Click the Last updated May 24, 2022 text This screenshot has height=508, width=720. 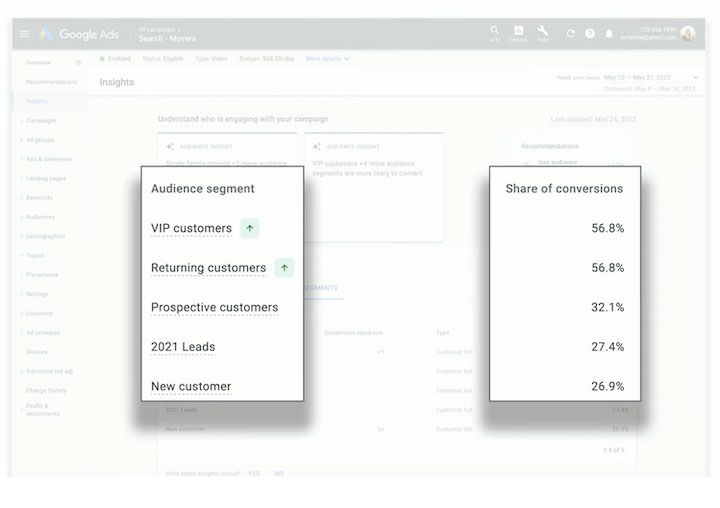tap(593, 119)
